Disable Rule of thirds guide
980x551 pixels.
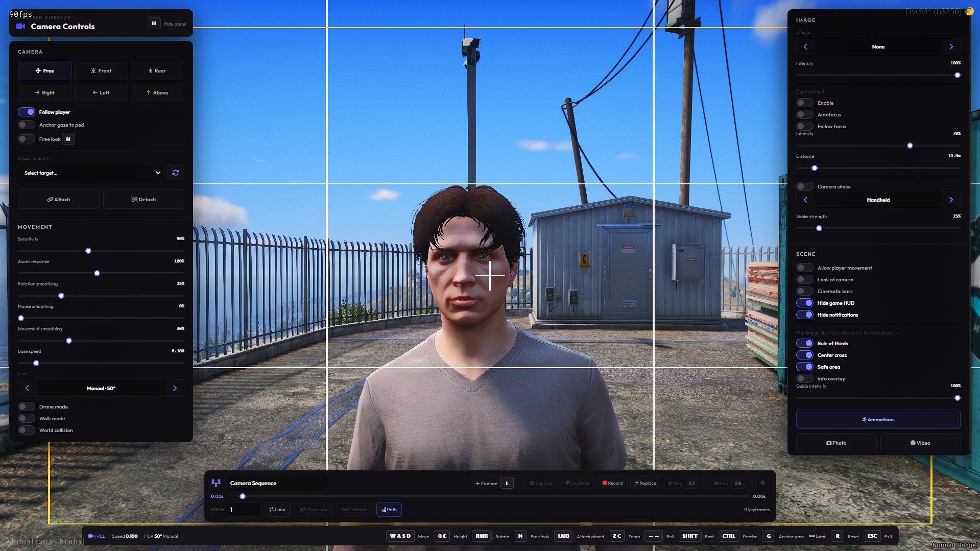[805, 343]
